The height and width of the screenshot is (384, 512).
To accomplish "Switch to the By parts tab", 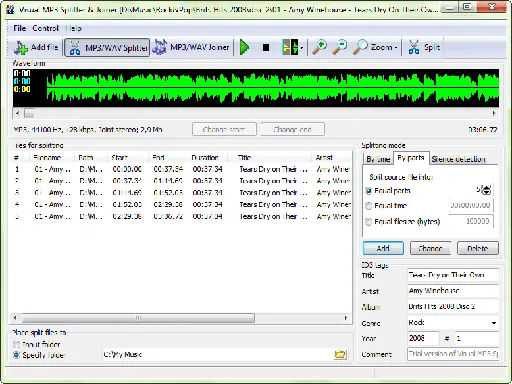I will pyautogui.click(x=411, y=158).
